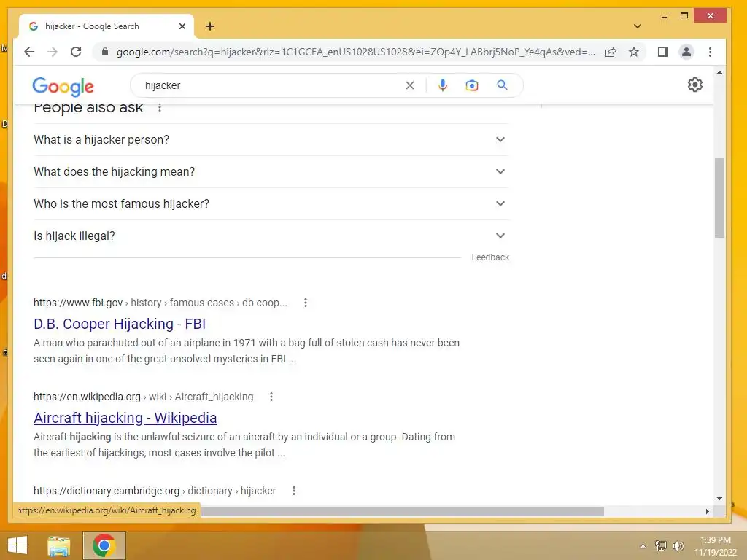
Task: Open the Windows Start button
Action: (x=18, y=545)
